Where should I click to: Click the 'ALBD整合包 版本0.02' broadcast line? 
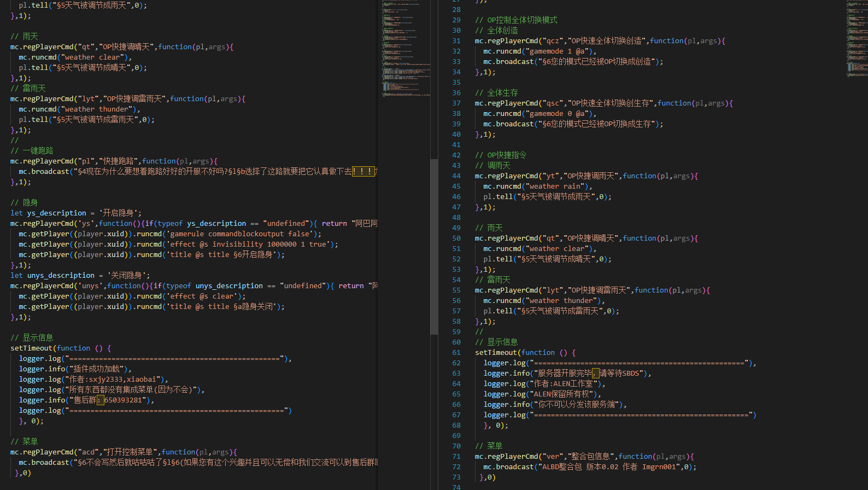(x=590, y=467)
